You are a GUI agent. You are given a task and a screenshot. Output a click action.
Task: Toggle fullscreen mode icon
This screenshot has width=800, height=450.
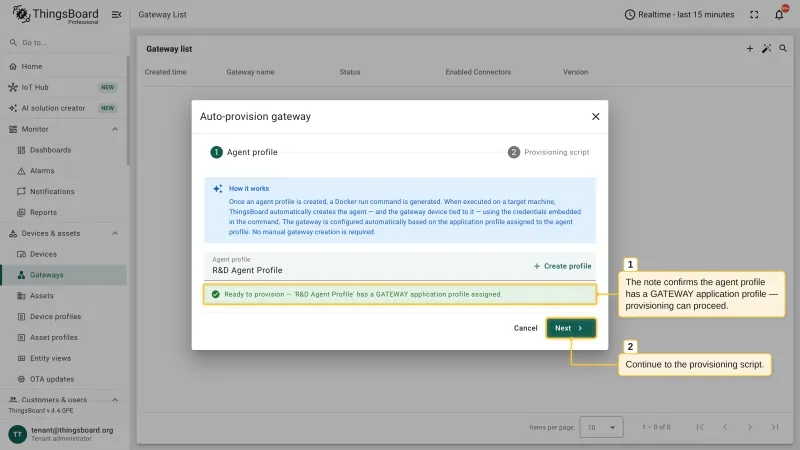754,15
